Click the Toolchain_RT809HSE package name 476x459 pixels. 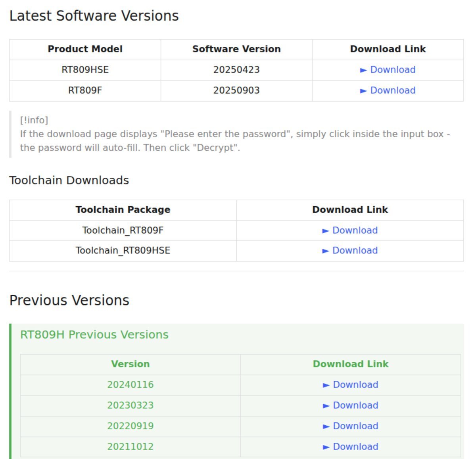click(x=123, y=251)
